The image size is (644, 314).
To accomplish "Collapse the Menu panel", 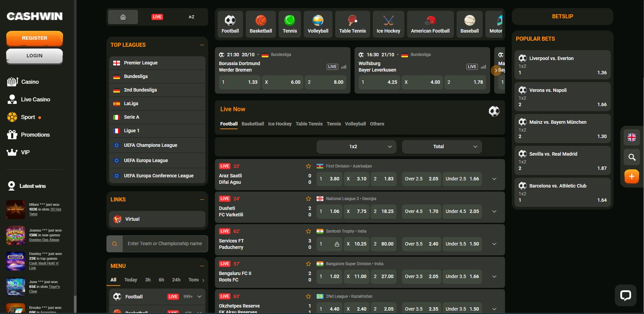I will 202,266.
